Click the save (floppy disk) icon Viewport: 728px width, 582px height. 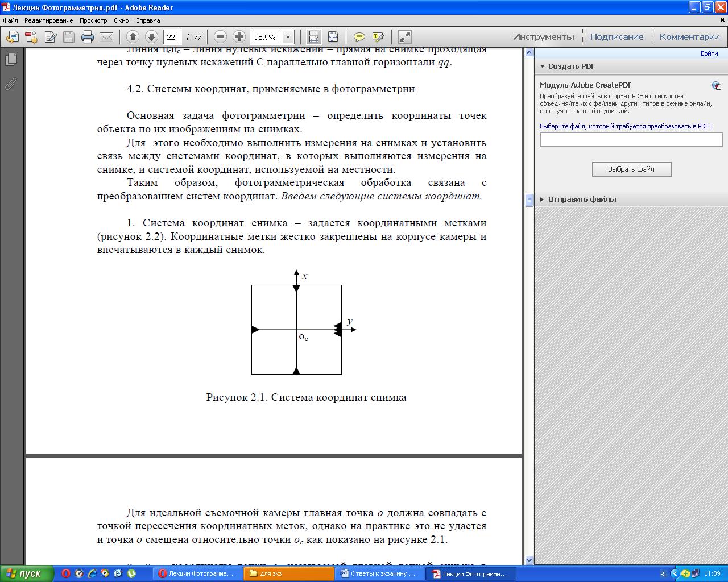tap(69, 37)
